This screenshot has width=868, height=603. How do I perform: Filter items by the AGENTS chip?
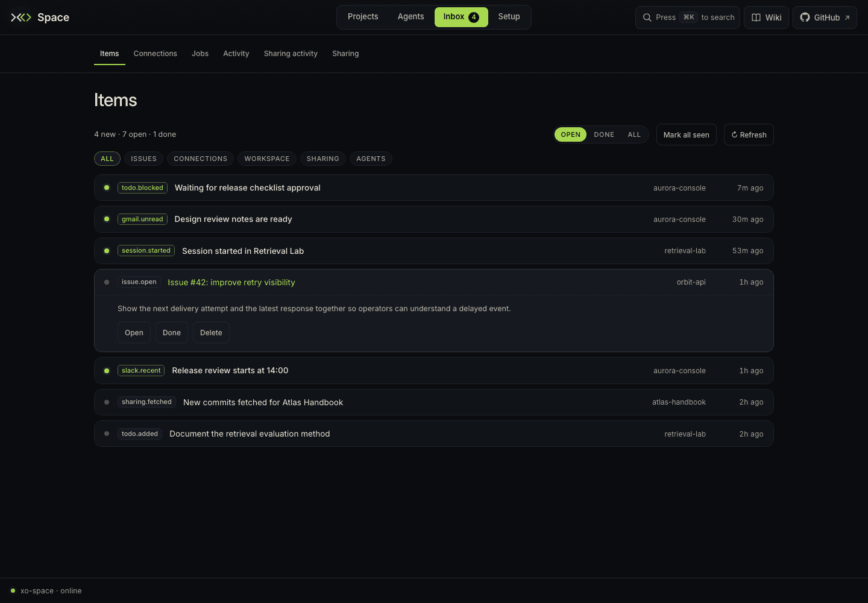point(371,159)
